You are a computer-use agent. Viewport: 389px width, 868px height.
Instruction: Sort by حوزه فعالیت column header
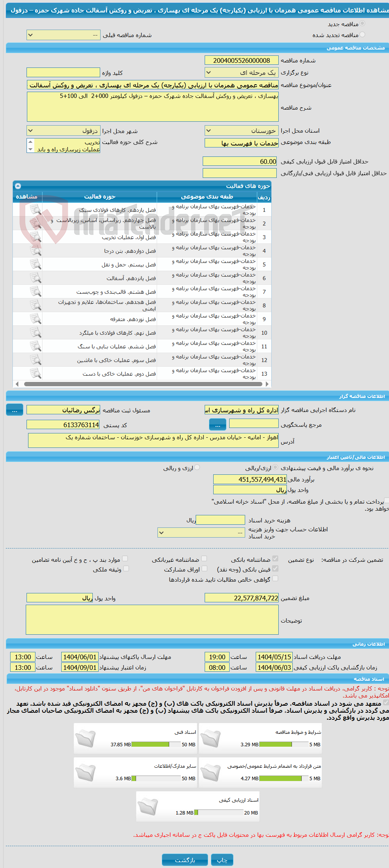(100, 197)
